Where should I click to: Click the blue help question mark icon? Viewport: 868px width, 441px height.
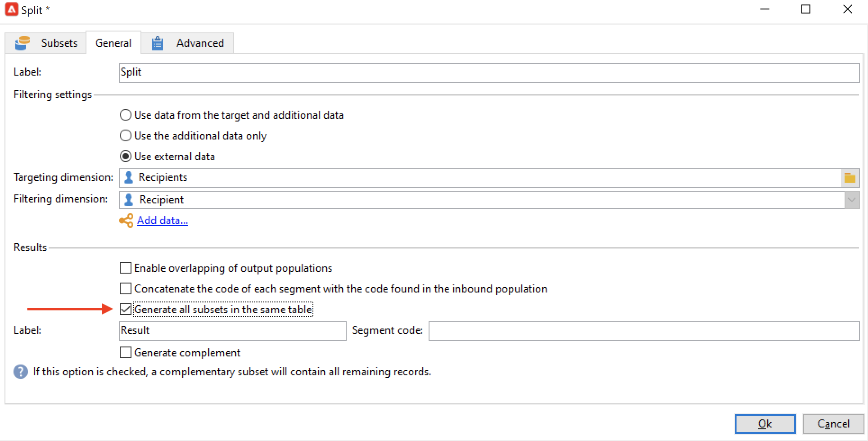(21, 372)
